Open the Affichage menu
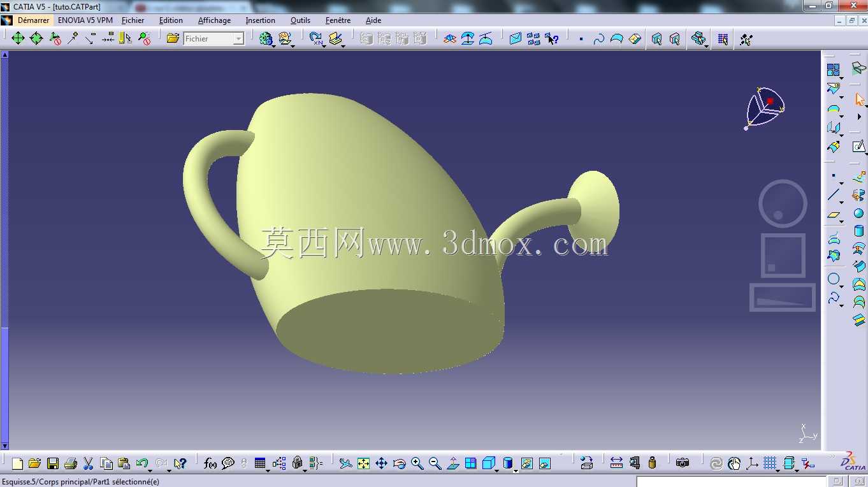The width and height of the screenshot is (868, 487). pos(214,20)
